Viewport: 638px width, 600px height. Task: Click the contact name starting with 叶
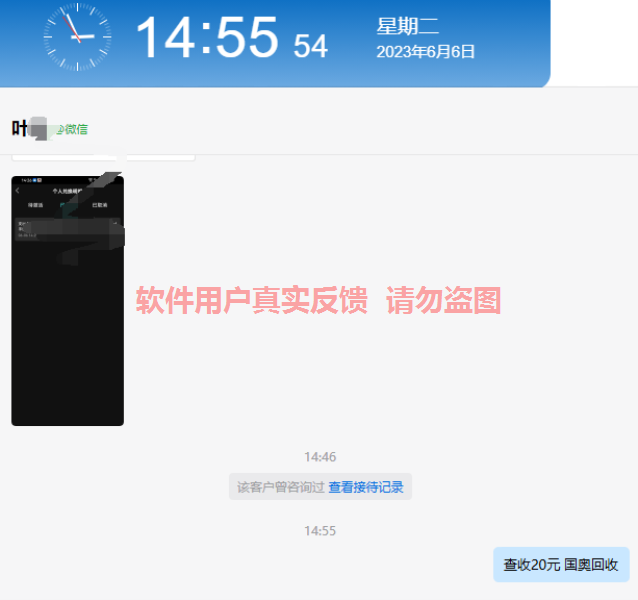coord(20,128)
